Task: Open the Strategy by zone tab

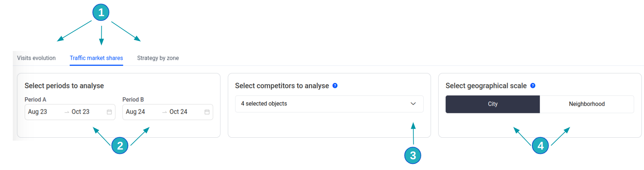Action: [158, 58]
